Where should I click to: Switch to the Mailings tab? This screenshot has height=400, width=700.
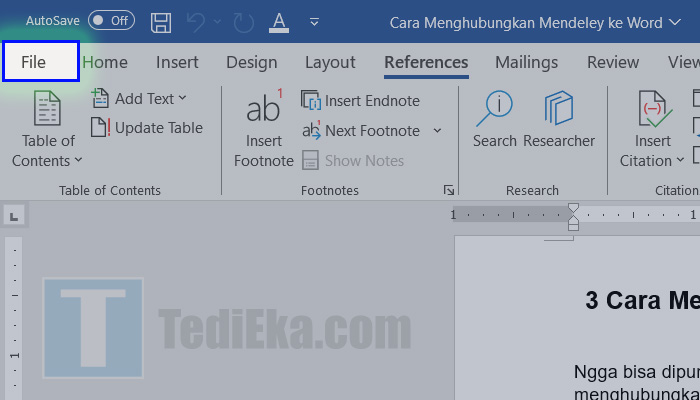tap(526, 62)
